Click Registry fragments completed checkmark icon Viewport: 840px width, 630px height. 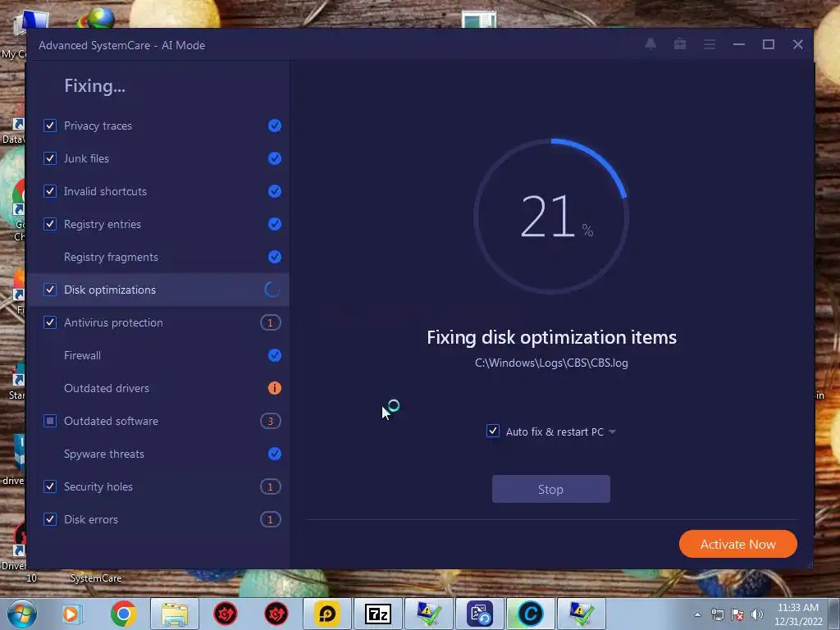pos(274,257)
